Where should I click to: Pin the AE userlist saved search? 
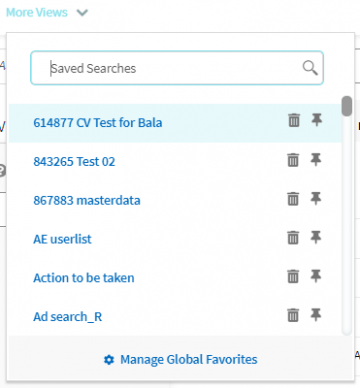(316, 237)
